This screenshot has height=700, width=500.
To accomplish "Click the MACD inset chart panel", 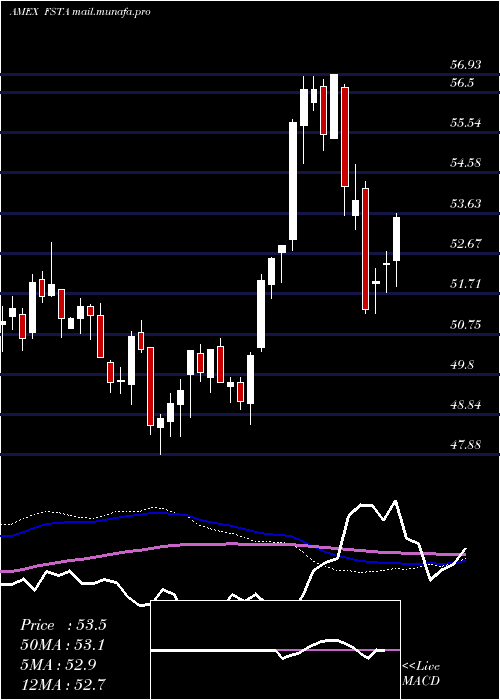I will click(x=275, y=650).
